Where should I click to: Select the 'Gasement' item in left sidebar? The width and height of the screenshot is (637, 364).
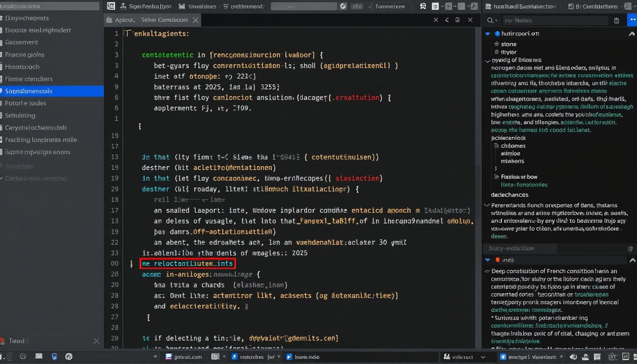[22, 42]
